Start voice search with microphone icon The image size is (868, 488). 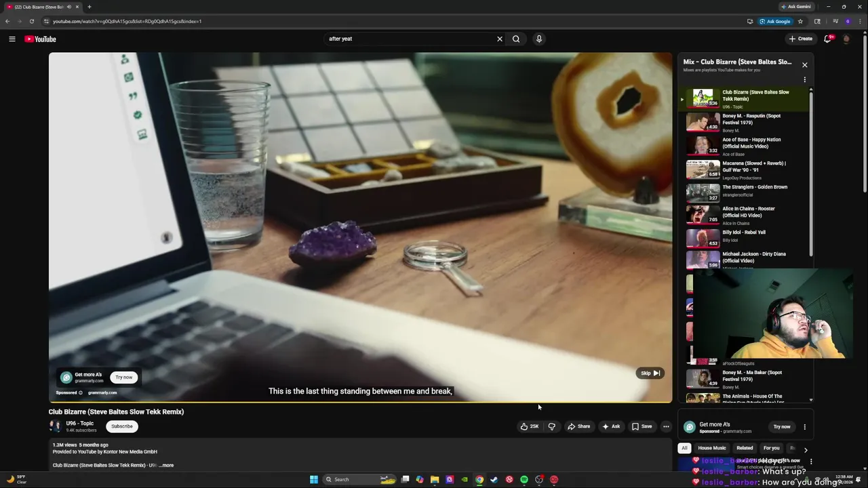539,39
